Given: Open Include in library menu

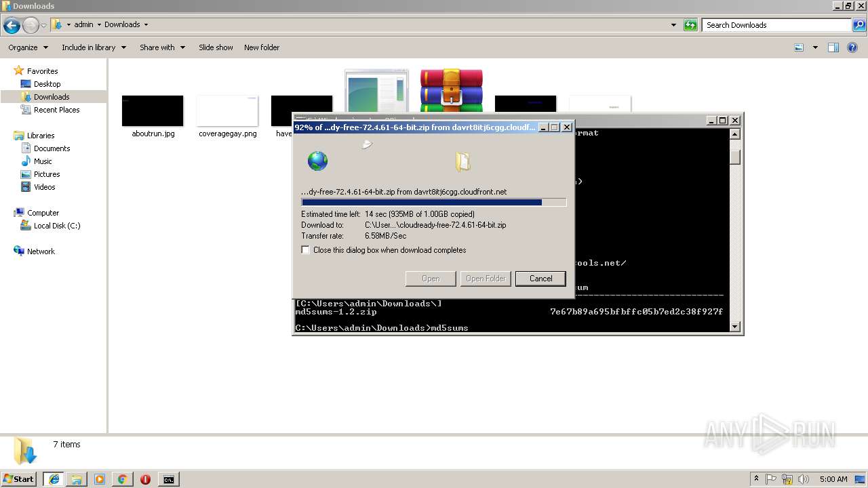Looking at the screenshot, I should click(94, 47).
